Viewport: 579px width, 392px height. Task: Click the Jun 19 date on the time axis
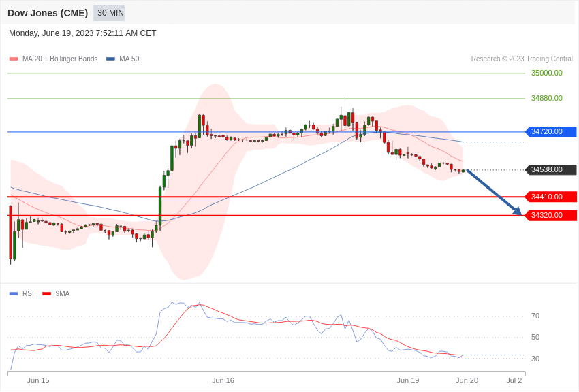click(x=408, y=380)
